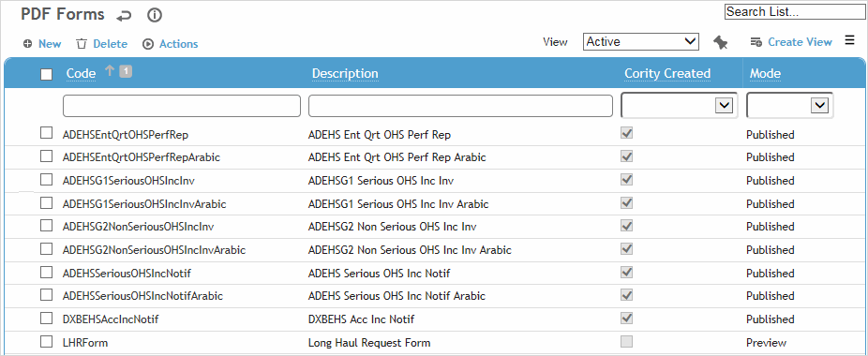Open the Cority Created filter dropdown
This screenshot has width=868, height=356.
(680, 105)
